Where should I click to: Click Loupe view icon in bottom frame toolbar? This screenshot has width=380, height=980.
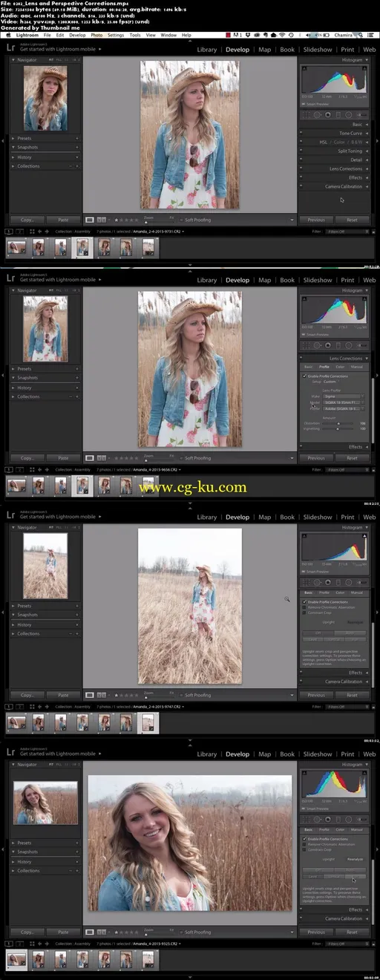coord(90,932)
